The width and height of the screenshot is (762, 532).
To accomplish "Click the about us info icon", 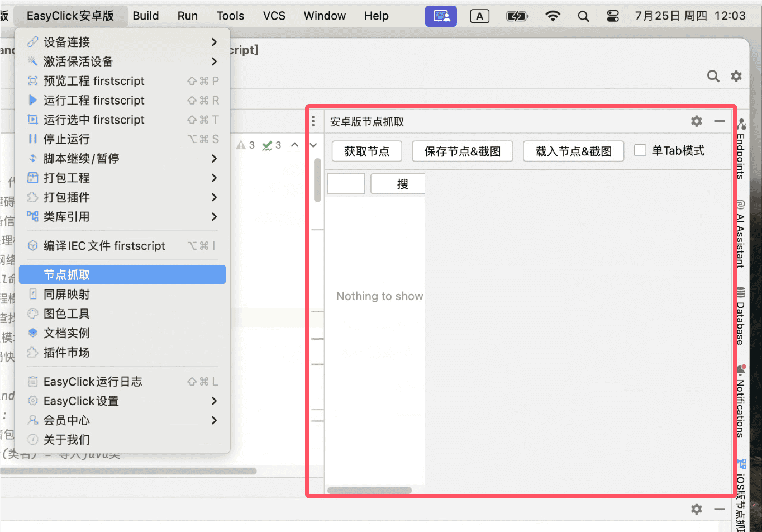I will point(33,440).
